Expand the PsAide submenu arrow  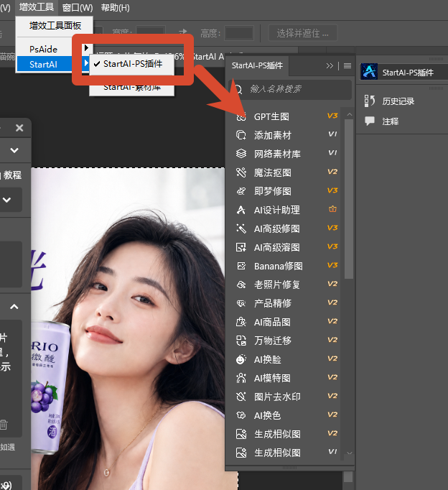[86, 47]
